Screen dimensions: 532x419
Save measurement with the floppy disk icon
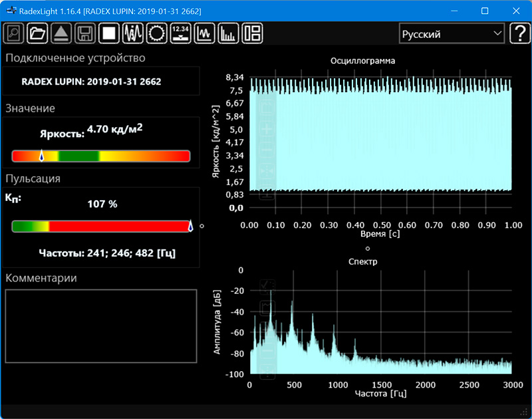[x=84, y=33]
